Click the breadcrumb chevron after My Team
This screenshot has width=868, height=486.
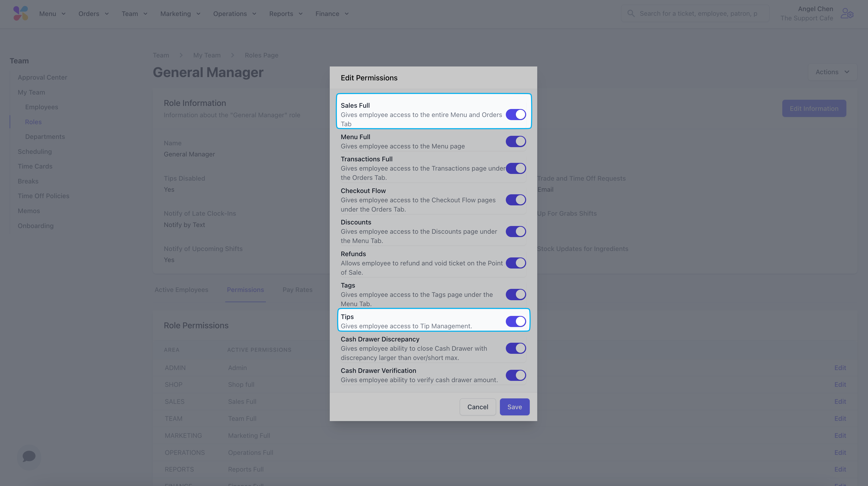pos(232,55)
